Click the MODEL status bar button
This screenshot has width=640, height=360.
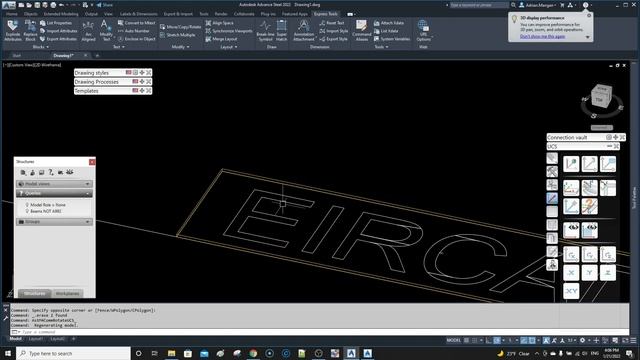click(453, 340)
